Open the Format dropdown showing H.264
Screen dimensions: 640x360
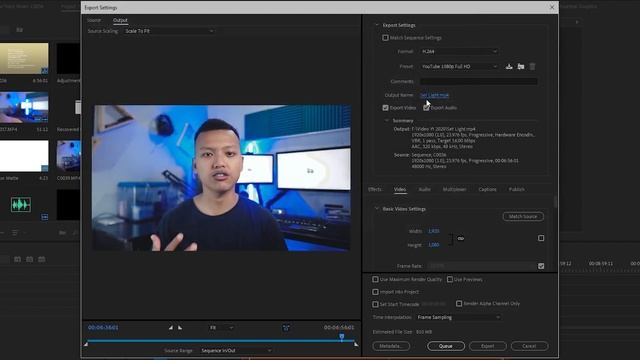pyautogui.click(x=459, y=51)
